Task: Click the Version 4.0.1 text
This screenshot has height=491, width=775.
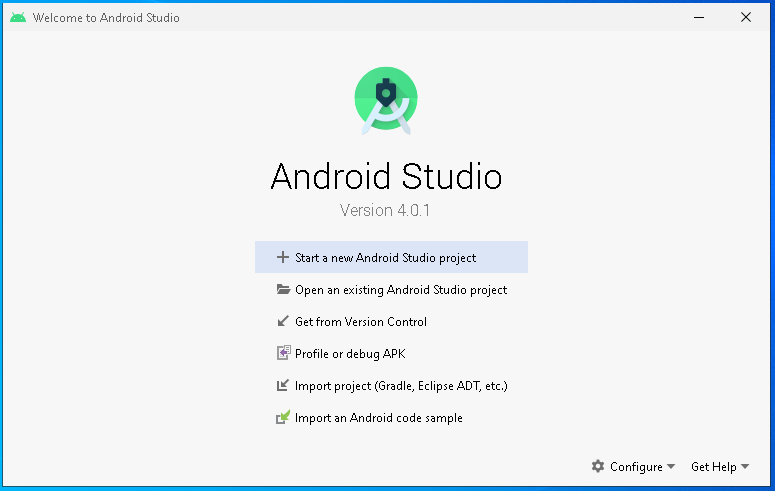Action: [385, 210]
